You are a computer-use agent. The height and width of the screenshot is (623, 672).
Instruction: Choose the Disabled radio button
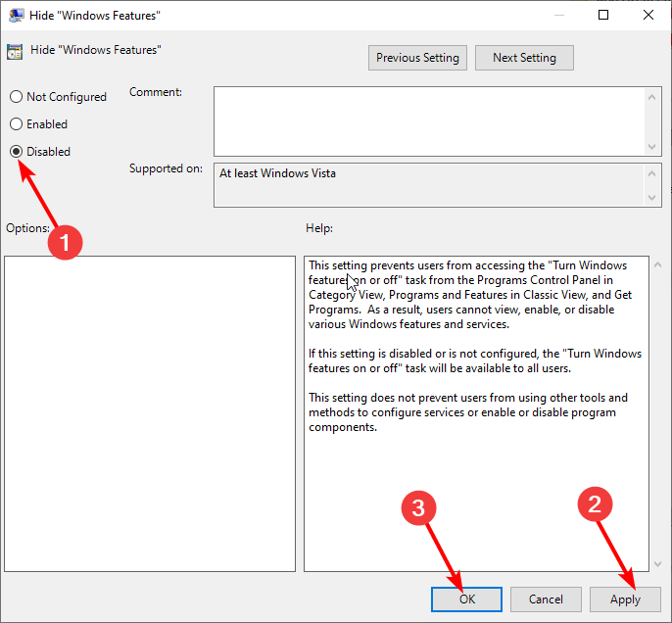[x=40, y=152]
